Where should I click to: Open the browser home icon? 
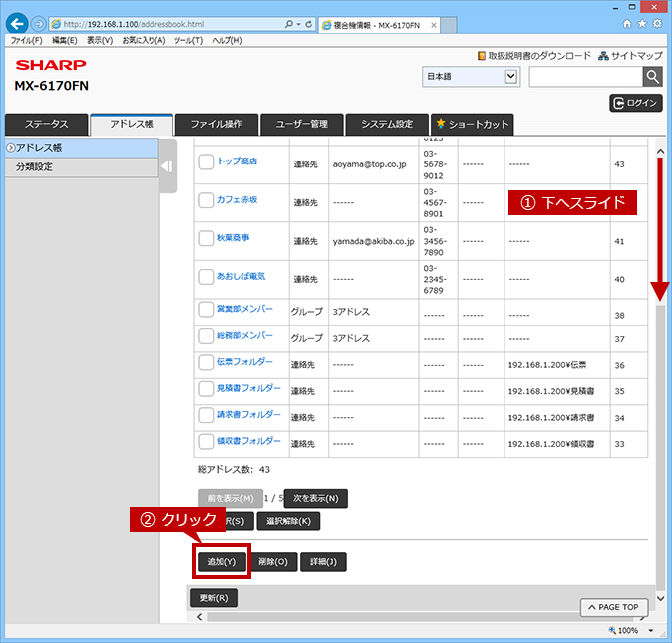627,24
